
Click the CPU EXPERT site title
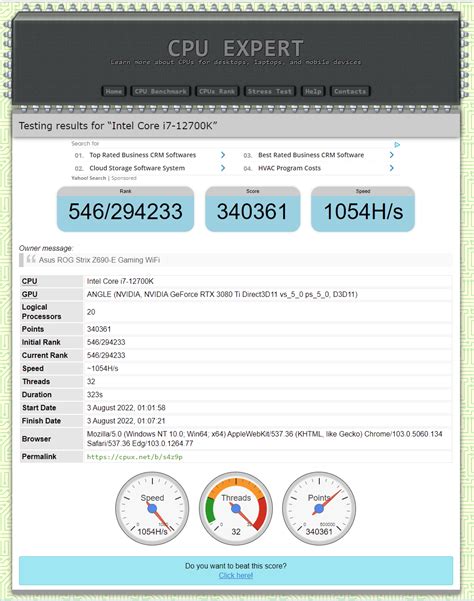(x=236, y=49)
